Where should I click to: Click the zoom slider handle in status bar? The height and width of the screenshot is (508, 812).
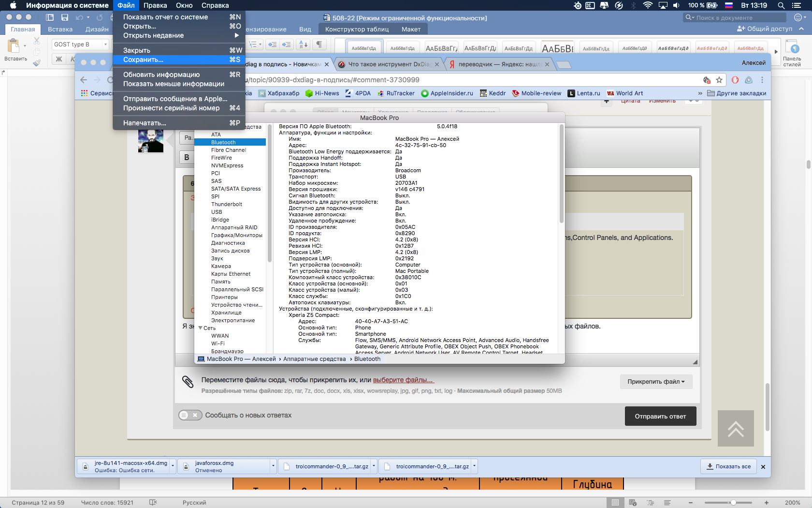pyautogui.click(x=733, y=503)
